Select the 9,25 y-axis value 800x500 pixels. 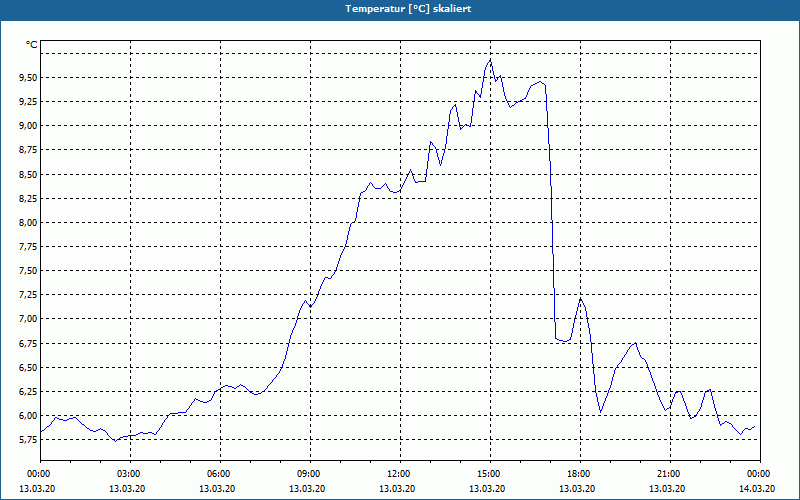tap(29, 102)
